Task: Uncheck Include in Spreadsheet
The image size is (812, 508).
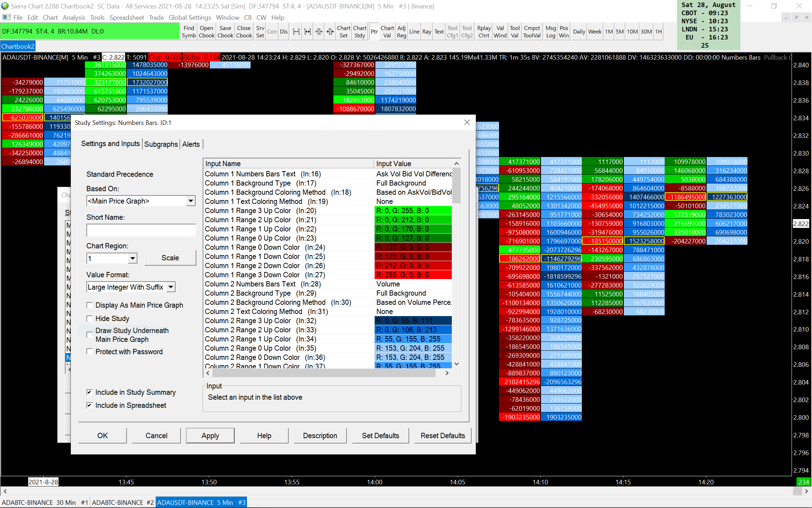Action: click(x=90, y=405)
